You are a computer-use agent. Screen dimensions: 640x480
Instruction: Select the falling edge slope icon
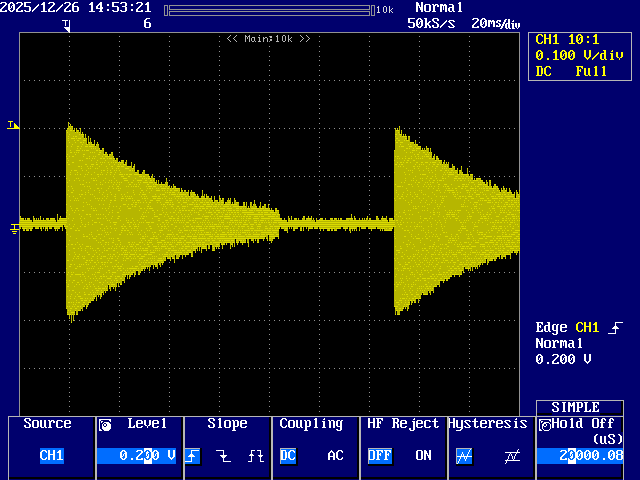pyautogui.click(x=224, y=456)
